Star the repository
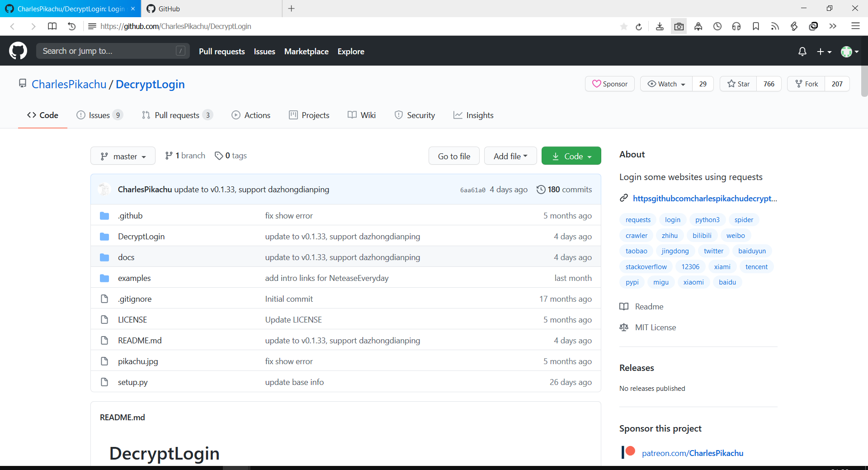The height and width of the screenshot is (470, 868). [x=738, y=84]
